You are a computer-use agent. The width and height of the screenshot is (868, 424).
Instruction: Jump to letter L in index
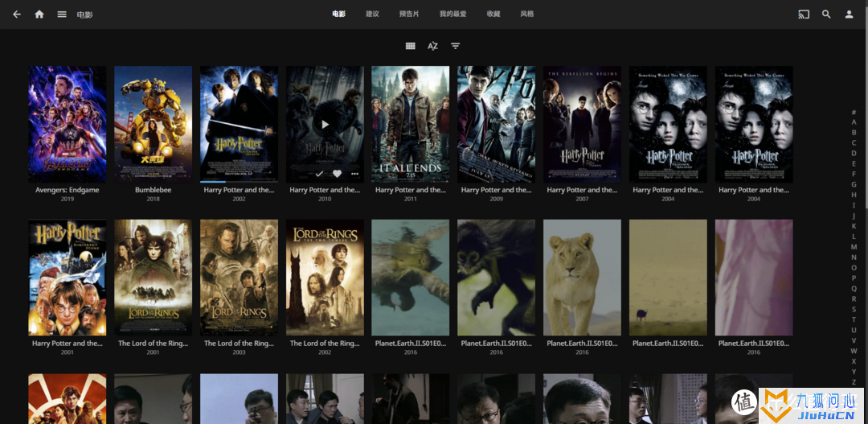point(854,237)
